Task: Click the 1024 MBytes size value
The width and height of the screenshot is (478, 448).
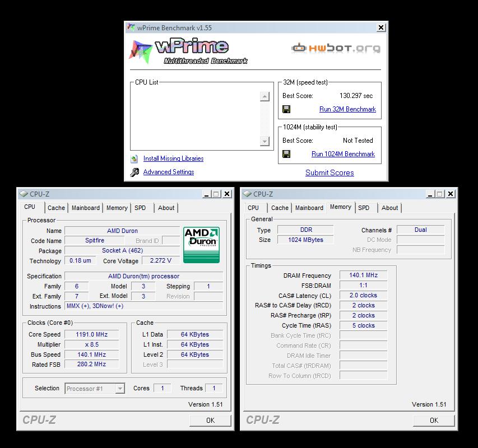Action: [x=306, y=240]
